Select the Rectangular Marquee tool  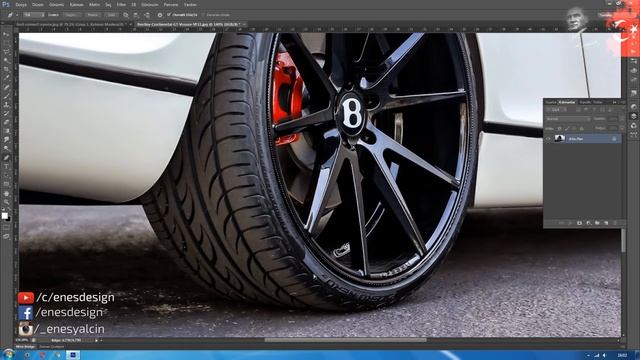(6, 43)
